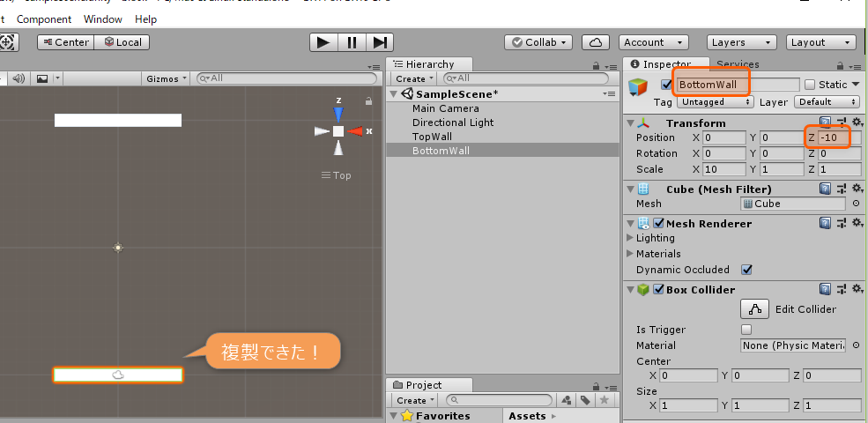The image size is (868, 423).
Task: Toggle the Is Trigger checkbox
Action: pos(746,330)
